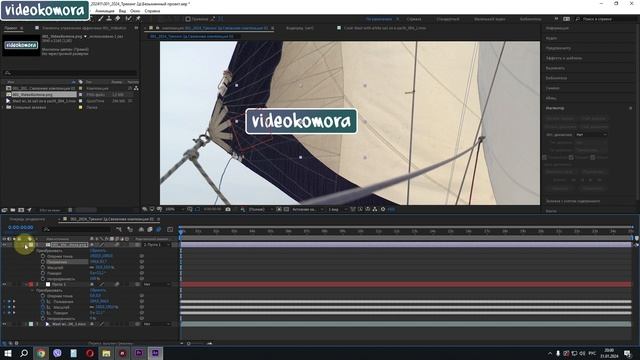640x360 pixels.
Task: Open parent dropdown of bottom video layer
Action: [x=156, y=324]
